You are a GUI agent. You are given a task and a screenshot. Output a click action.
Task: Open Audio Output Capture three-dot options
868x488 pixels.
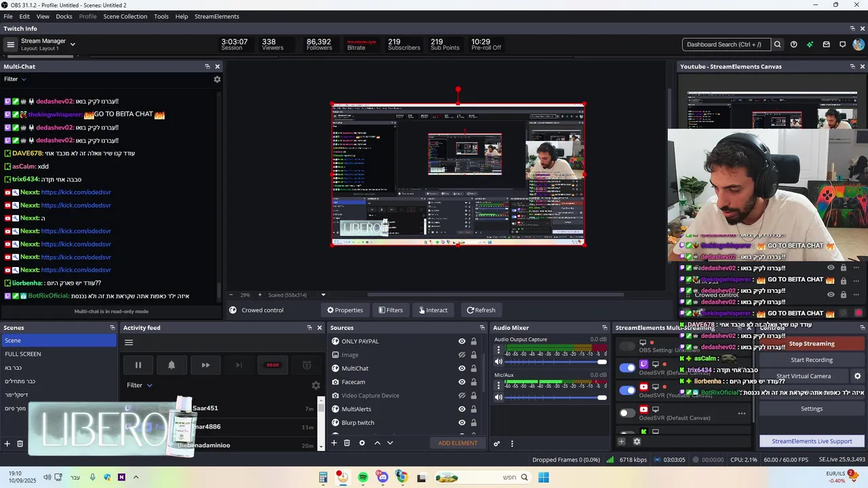[x=499, y=350]
